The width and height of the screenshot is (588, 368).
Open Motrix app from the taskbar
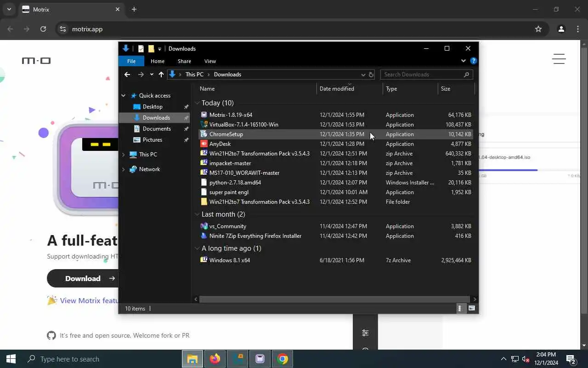pyautogui.click(x=260, y=359)
